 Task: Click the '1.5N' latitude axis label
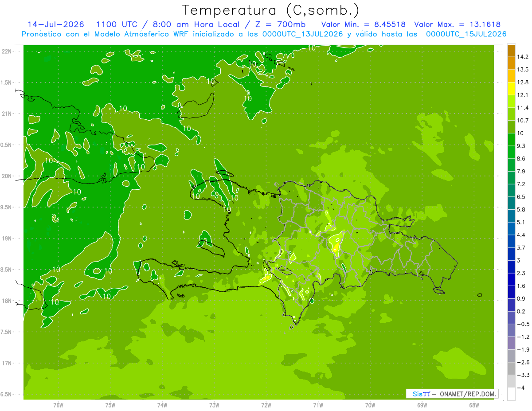coord(7,82)
